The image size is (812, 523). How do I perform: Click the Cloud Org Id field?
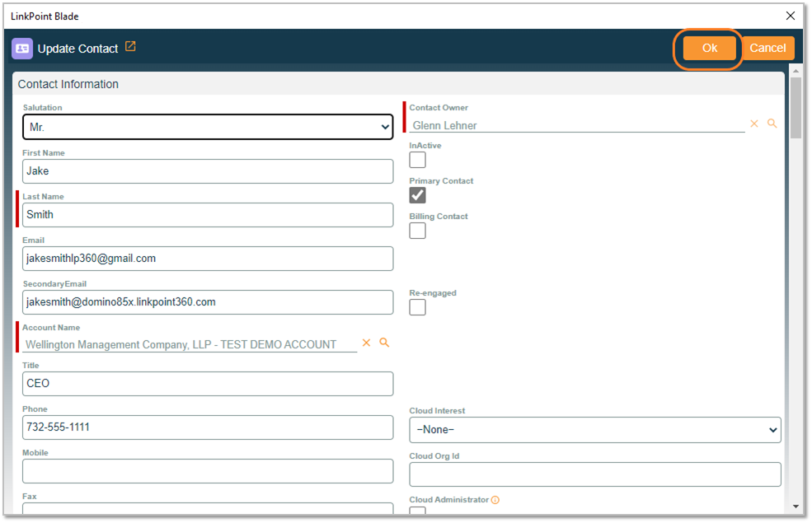tap(595, 474)
